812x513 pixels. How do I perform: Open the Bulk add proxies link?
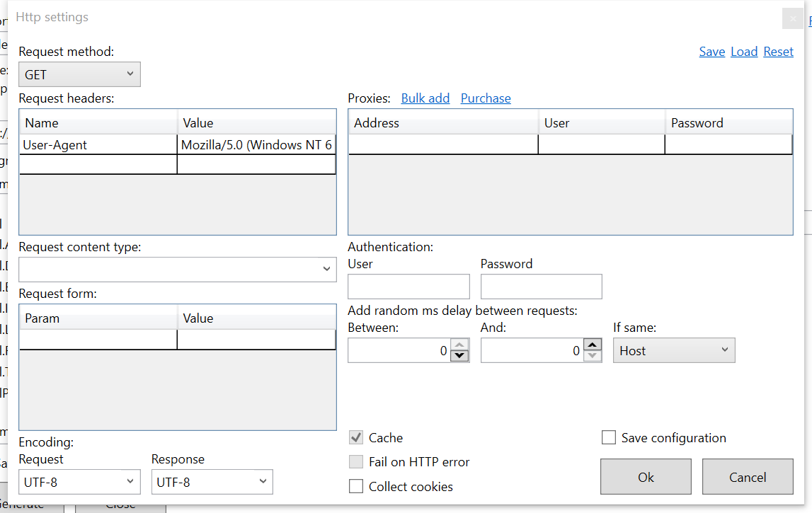tap(425, 98)
